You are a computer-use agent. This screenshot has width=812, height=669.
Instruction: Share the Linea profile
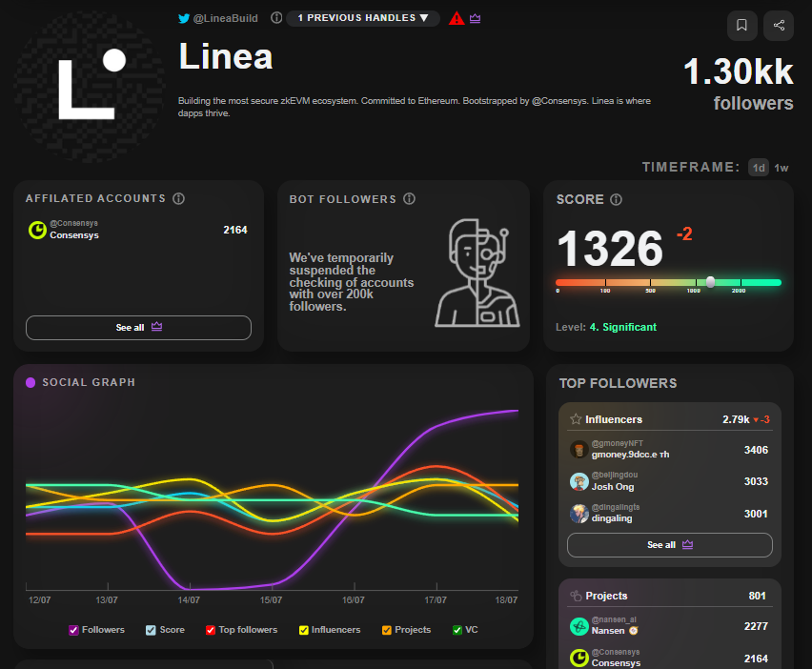tap(779, 26)
